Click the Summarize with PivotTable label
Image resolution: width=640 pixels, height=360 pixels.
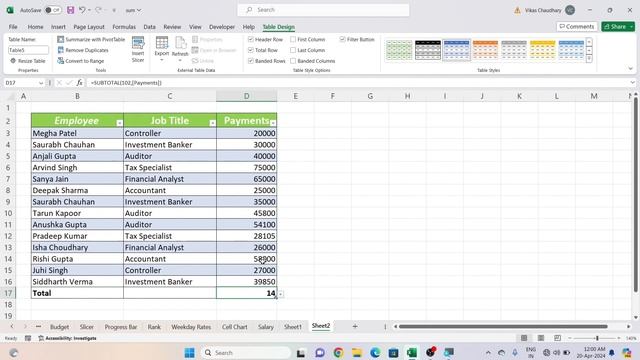click(x=95, y=40)
